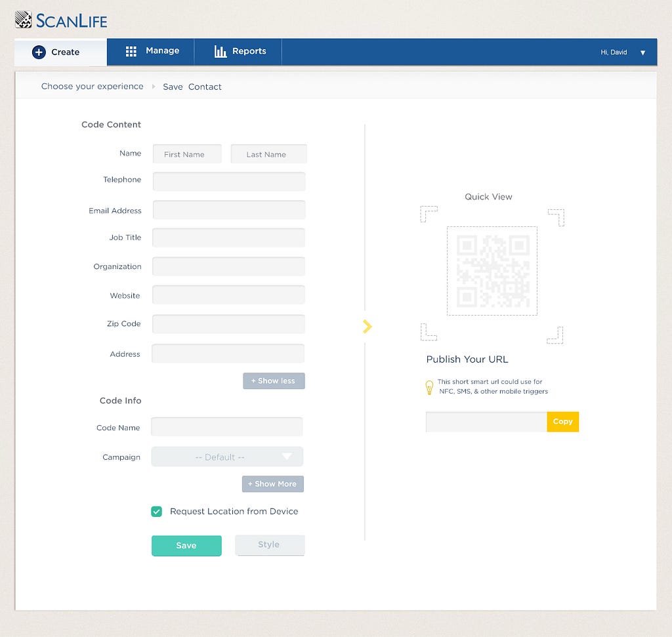
Task: Click the yellow Copy button
Action: coord(562,422)
